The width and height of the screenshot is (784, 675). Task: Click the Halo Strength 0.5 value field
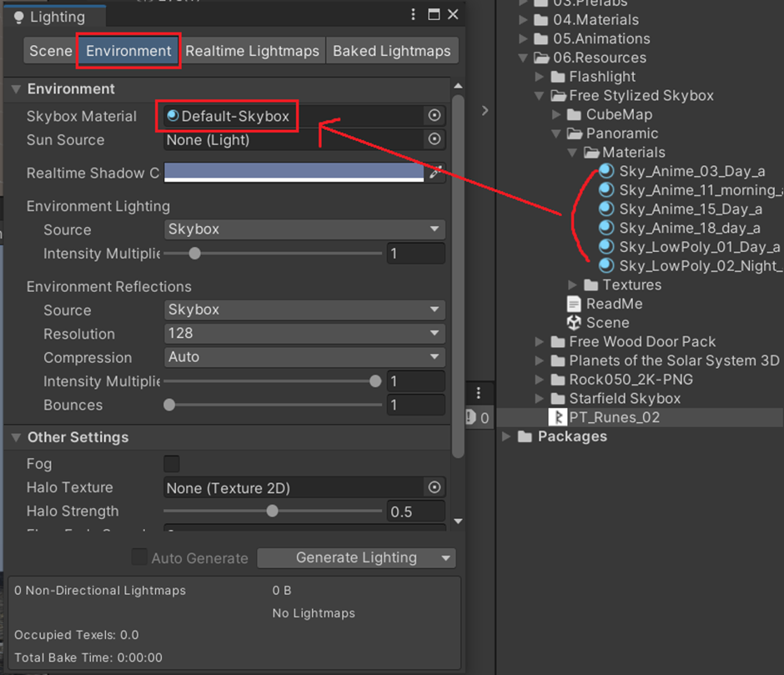coord(416,511)
